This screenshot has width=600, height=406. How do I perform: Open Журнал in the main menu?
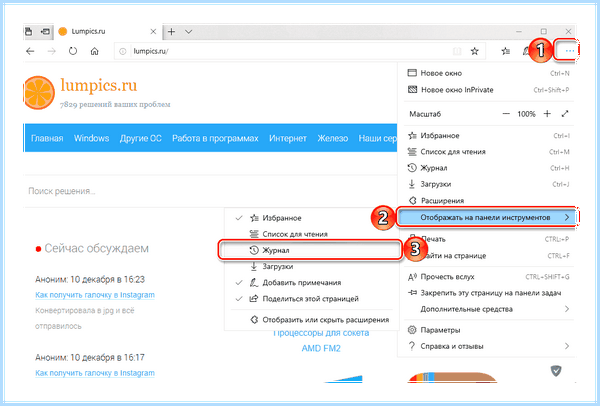[x=489, y=168]
